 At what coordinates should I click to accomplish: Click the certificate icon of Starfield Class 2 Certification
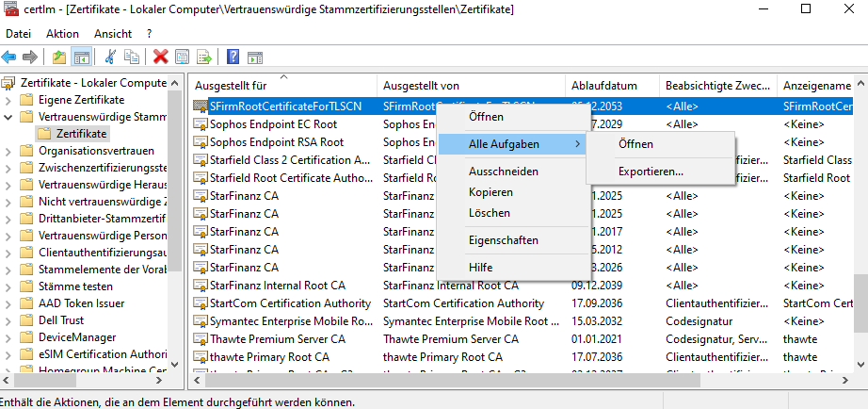coord(200,160)
